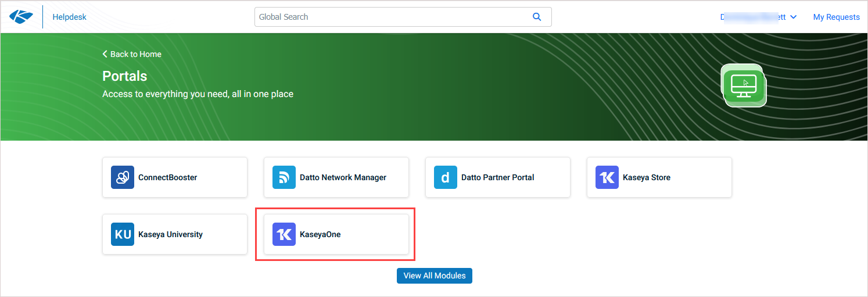868x297 pixels.
Task: Click the ConnectBooster icon
Action: pyautogui.click(x=123, y=177)
